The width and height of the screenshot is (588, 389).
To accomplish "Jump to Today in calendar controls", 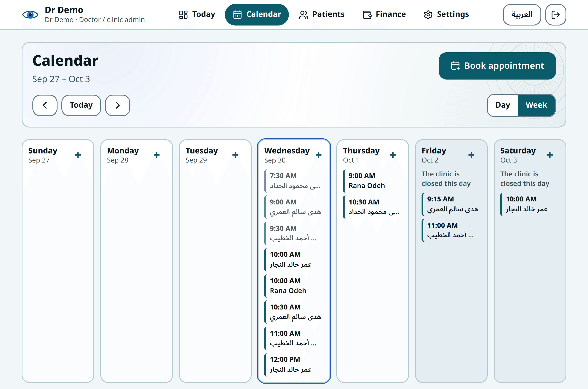I will click(81, 105).
